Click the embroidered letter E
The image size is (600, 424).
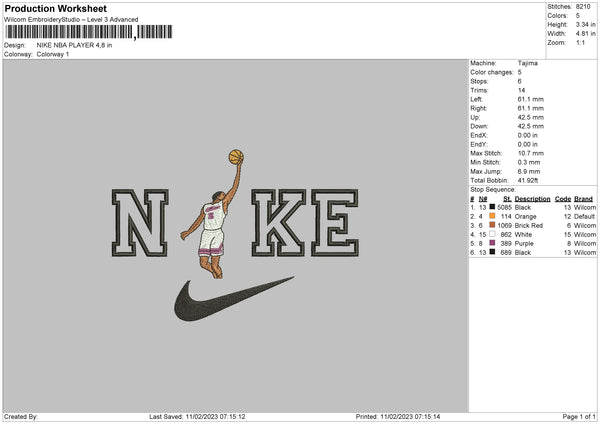(x=335, y=223)
